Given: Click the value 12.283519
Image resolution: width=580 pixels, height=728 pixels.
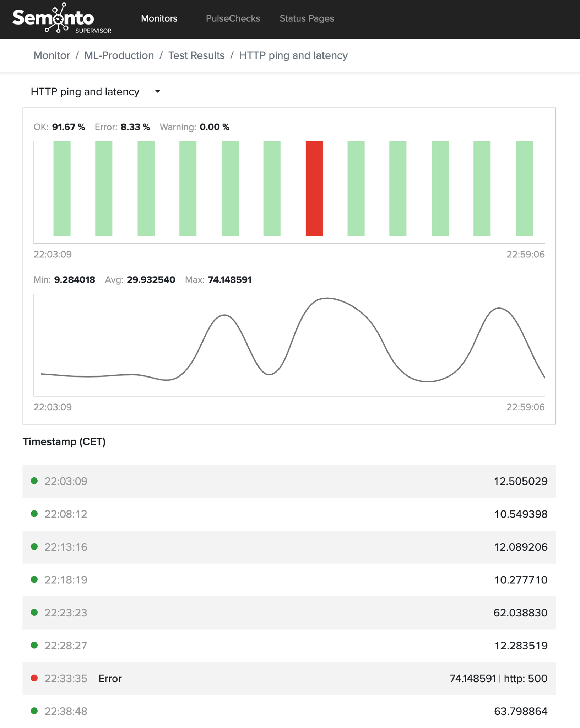Looking at the screenshot, I should (521, 646).
